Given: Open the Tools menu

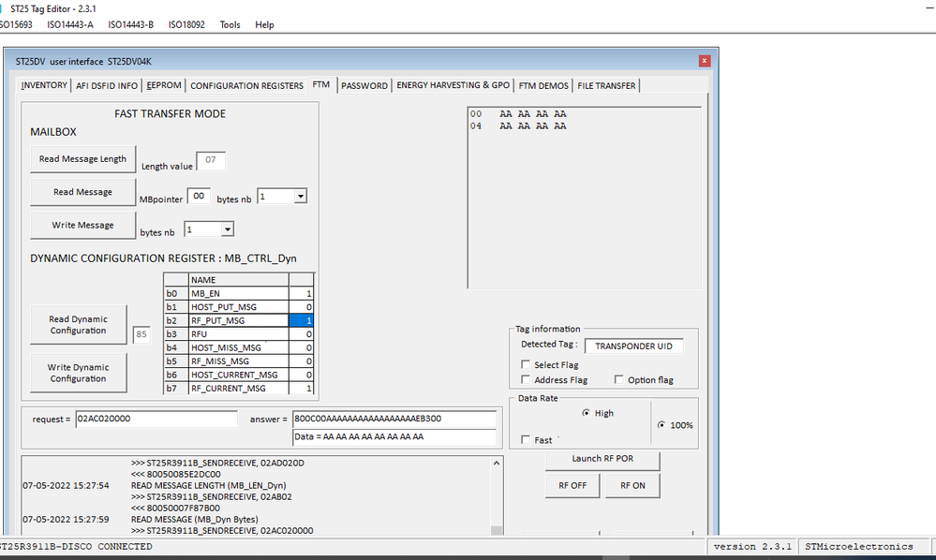Looking at the screenshot, I should click(230, 24).
